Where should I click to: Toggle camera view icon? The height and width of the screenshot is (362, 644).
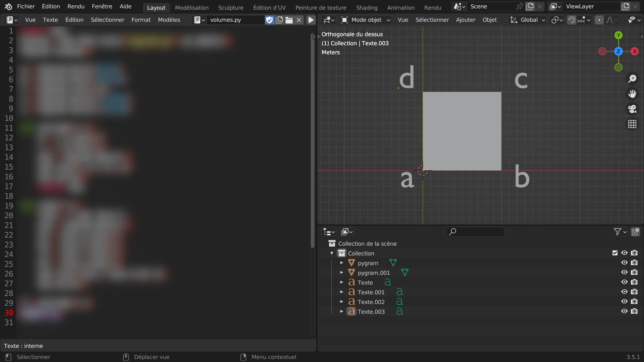click(632, 109)
